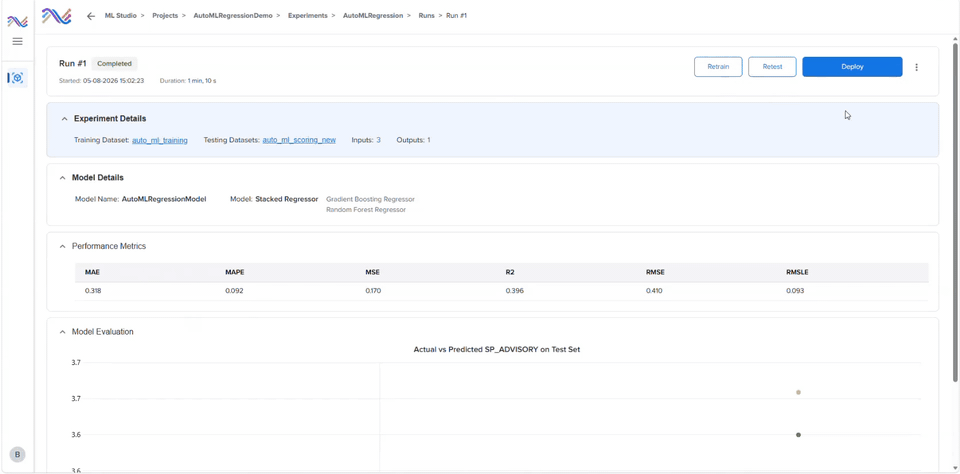Go to the Experiments breadcrumb

[307, 15]
